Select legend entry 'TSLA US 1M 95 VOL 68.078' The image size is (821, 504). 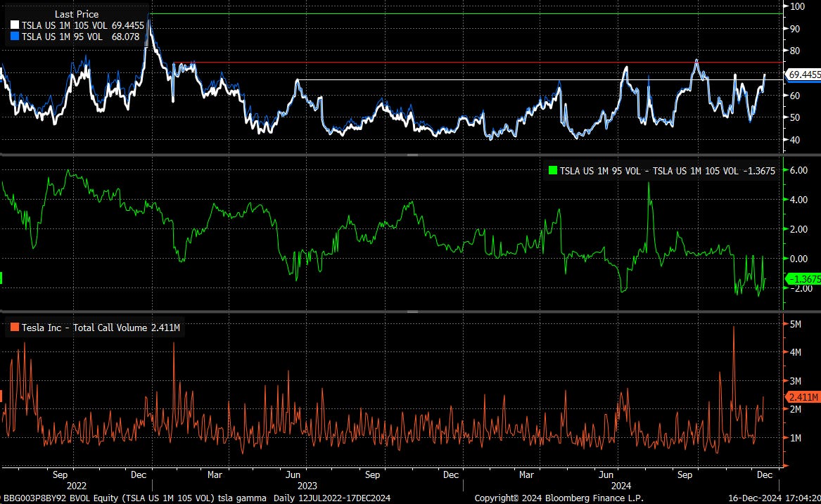[81, 37]
